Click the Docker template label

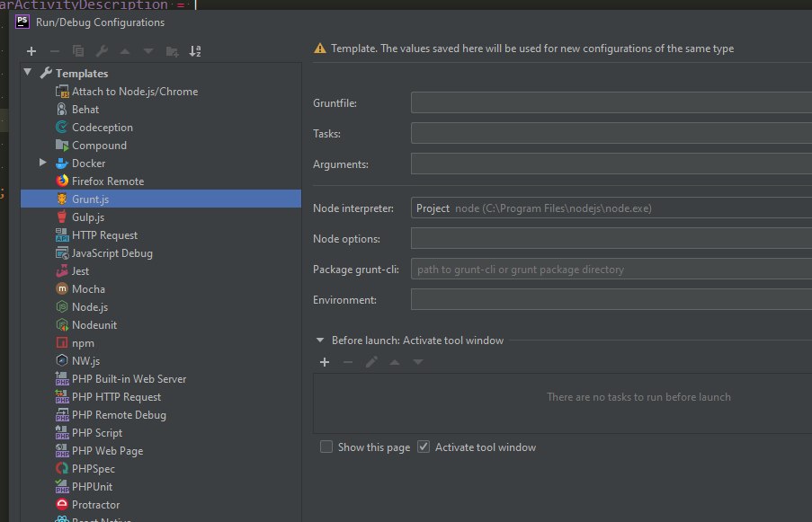click(88, 164)
